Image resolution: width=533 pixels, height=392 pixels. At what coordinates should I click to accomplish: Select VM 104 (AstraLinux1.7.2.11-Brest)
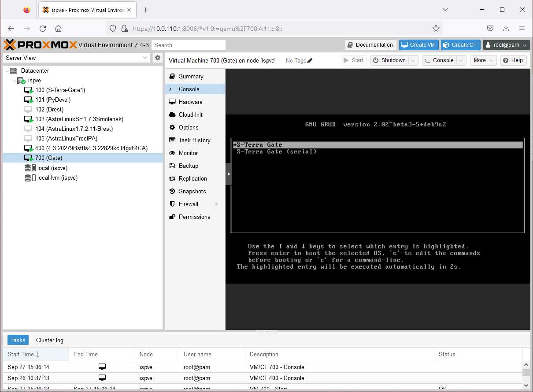74,129
